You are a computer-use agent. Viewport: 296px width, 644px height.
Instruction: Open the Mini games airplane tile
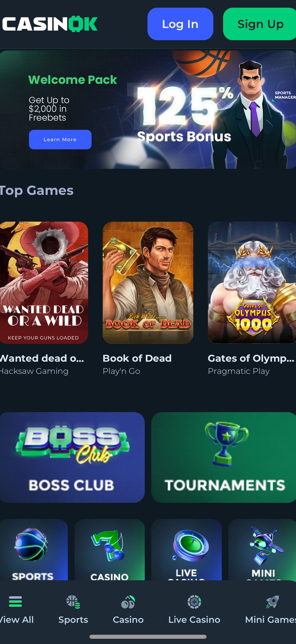tap(262, 550)
